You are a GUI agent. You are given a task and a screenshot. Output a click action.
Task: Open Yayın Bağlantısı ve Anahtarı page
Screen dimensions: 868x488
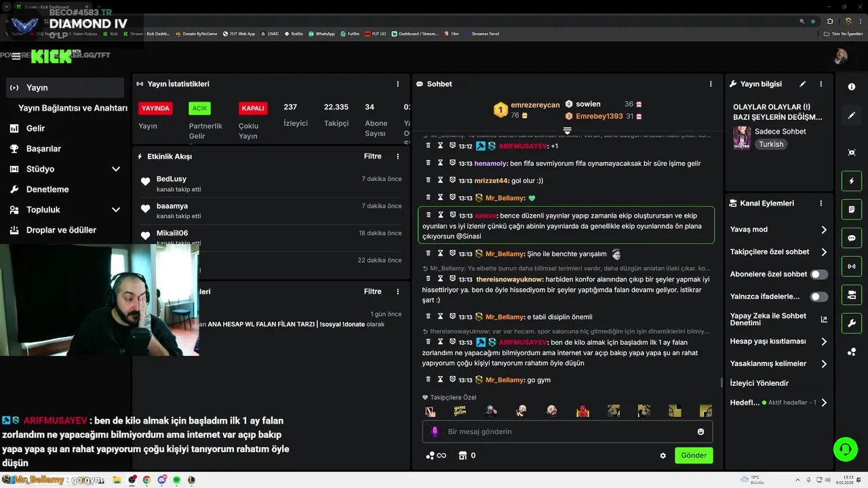[x=73, y=108]
